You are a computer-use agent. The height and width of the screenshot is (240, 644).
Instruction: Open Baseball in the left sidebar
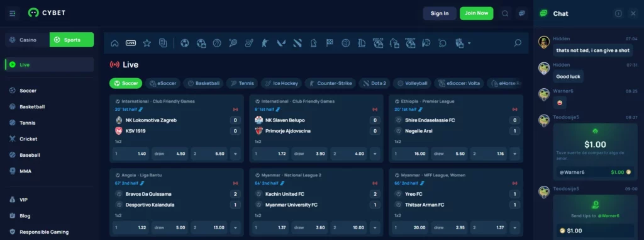(x=50, y=155)
